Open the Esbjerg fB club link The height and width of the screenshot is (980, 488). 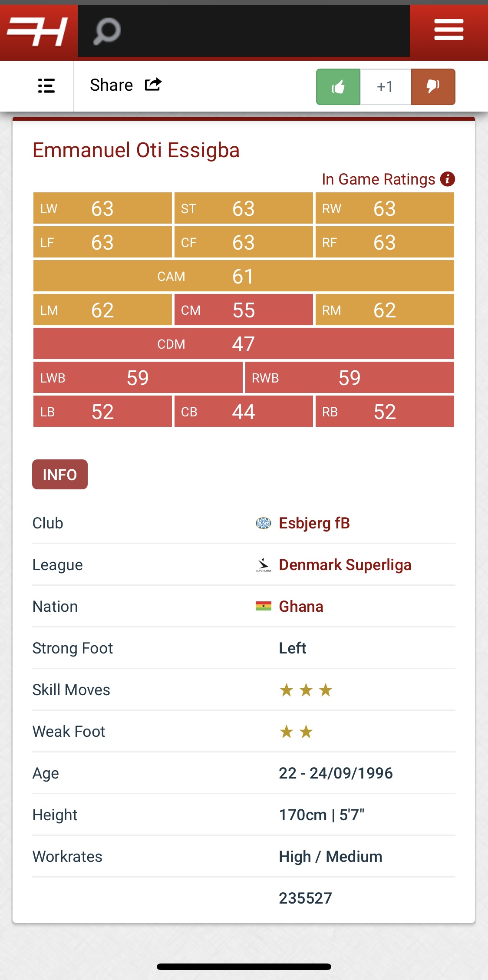coord(314,523)
